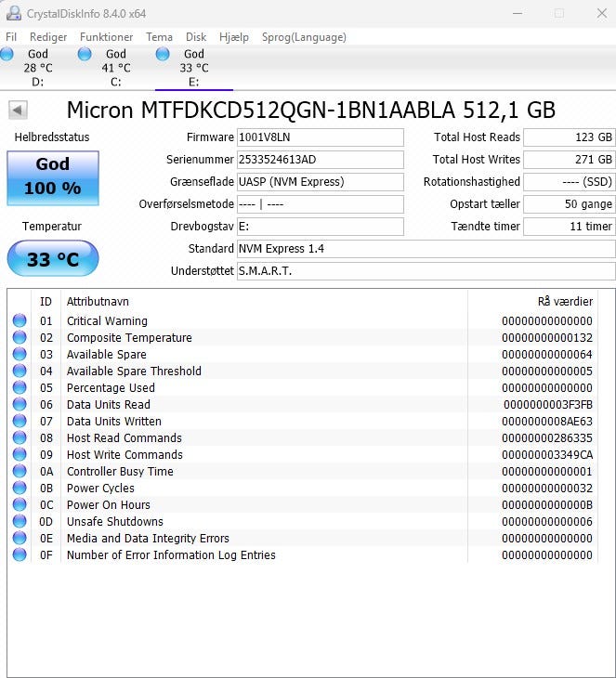
Task: Select the Power On Hours attribute name
Action: point(108,504)
